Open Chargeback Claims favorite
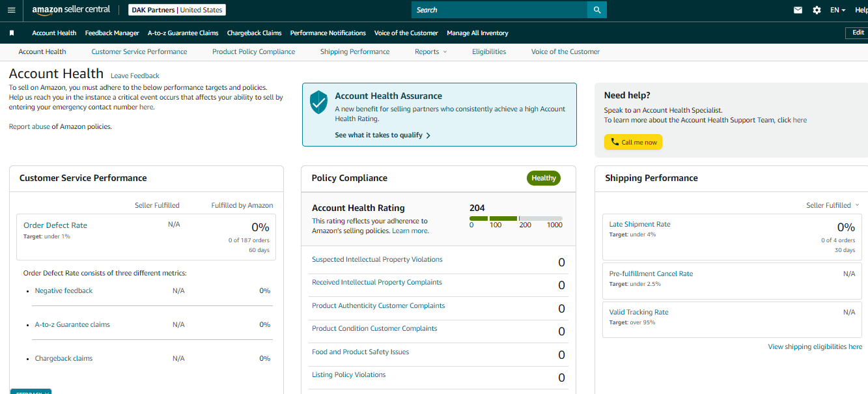Screen dimensions: 868x394 point(254,33)
